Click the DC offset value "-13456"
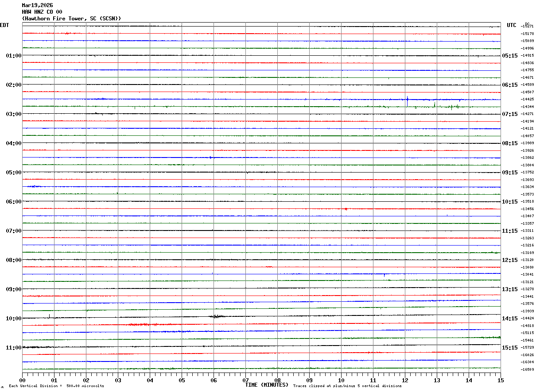This screenshot has height=392, width=536. tap(527, 209)
